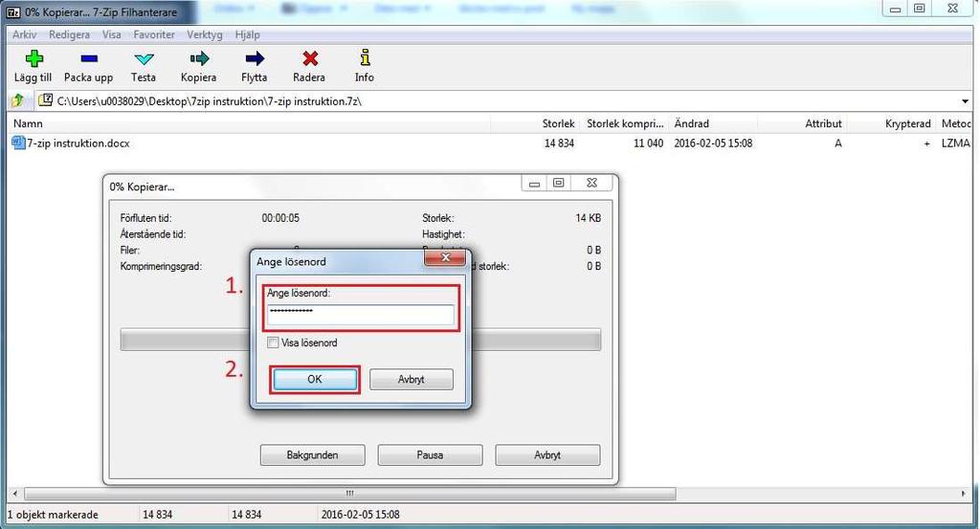Click date 2016-02-05 15:08 in file row
Viewport: 980px width, 529px height.
click(x=713, y=143)
